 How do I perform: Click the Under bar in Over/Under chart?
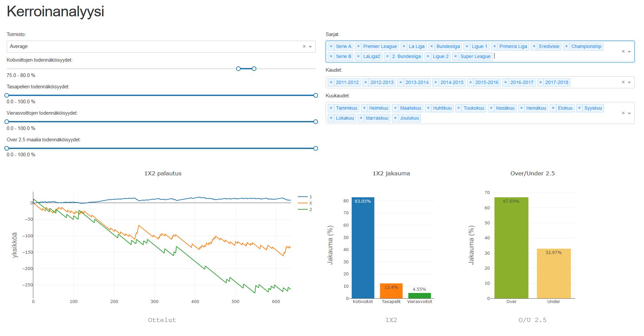(553, 273)
